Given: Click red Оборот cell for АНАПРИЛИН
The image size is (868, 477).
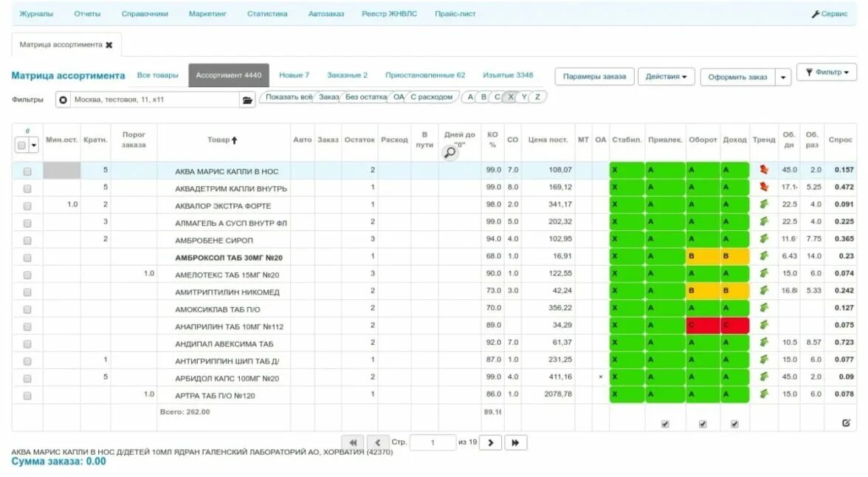Looking at the screenshot, I should click(703, 325).
